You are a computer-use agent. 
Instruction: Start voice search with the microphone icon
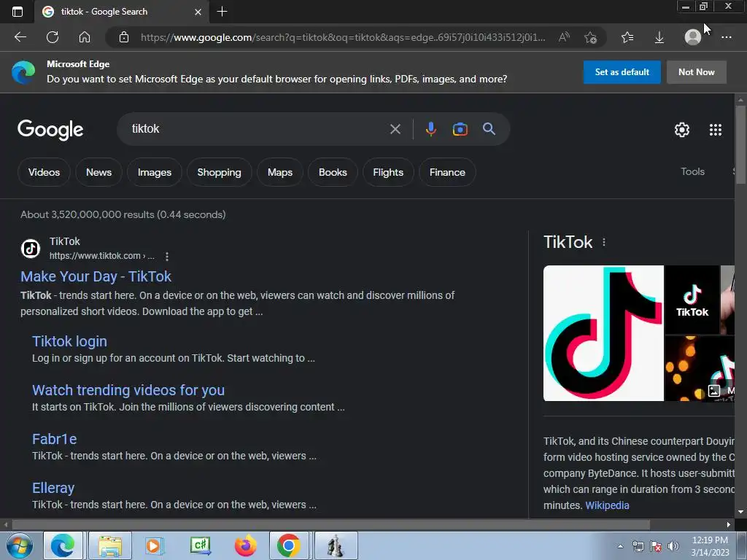click(430, 129)
